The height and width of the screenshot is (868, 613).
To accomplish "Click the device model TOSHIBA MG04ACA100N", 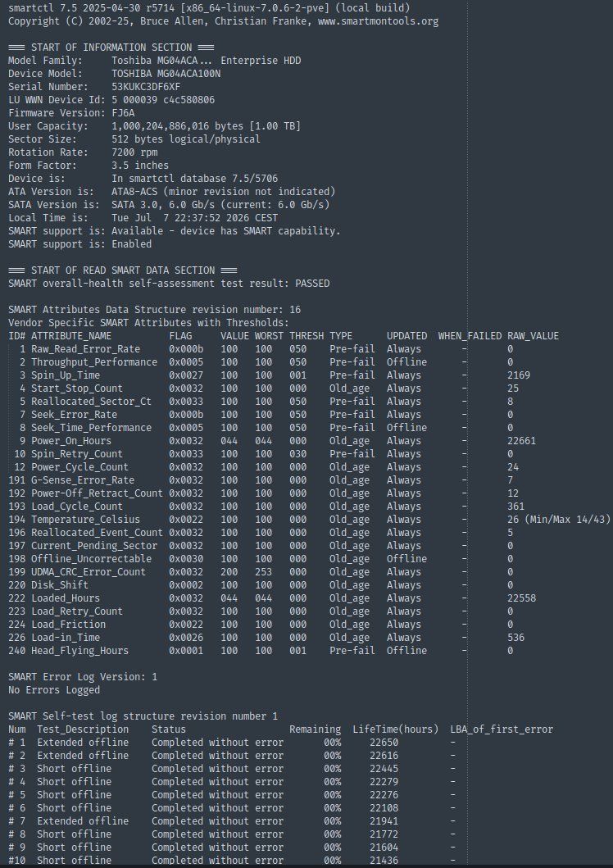I will (x=166, y=74).
